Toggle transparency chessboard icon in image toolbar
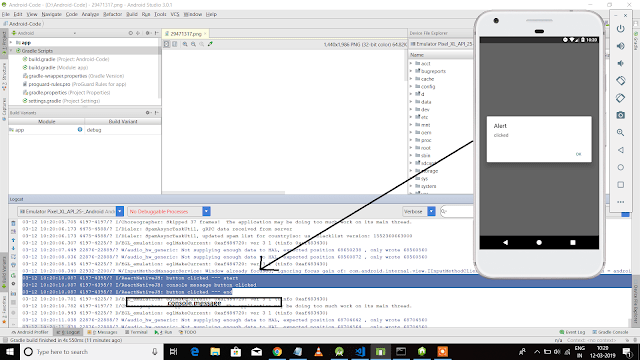 coord(167,44)
